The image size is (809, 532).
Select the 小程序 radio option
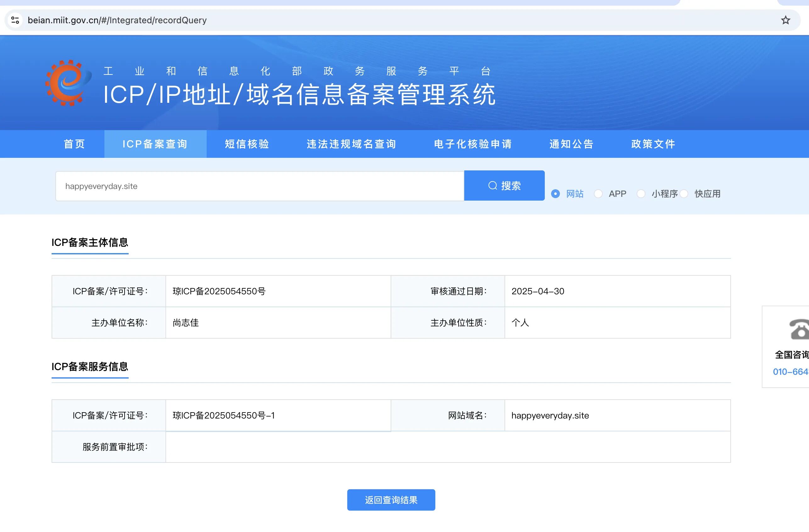[641, 194]
